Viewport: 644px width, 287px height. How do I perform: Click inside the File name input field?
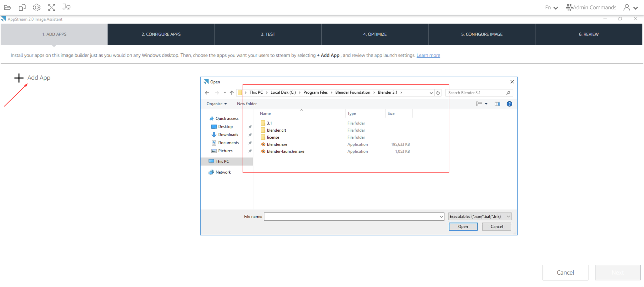[x=352, y=216]
